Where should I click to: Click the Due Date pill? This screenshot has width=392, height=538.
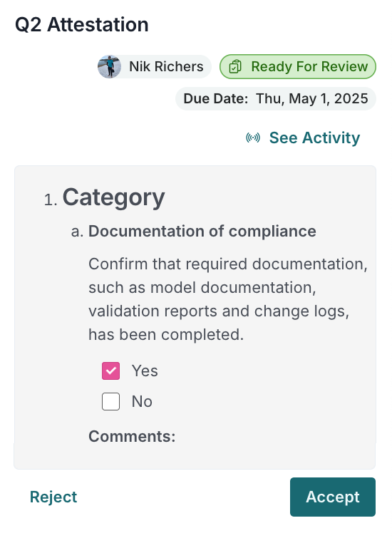[276, 99]
